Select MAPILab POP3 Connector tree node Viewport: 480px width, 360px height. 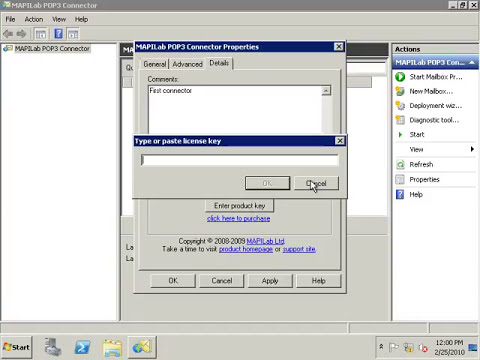click(52, 49)
